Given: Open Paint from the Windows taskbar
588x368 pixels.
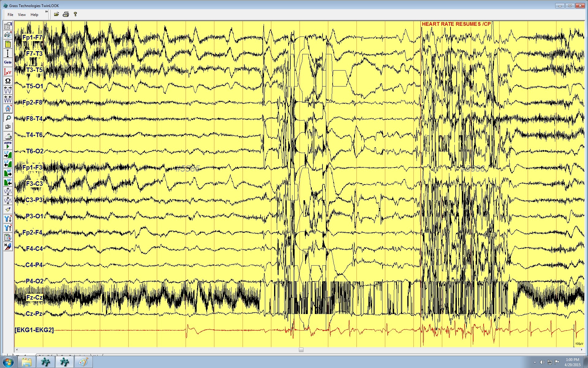Looking at the screenshot, I should pos(83,362).
